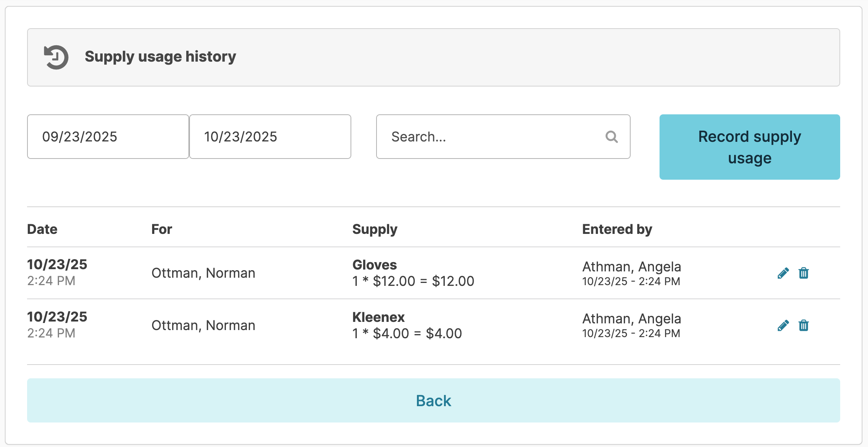This screenshot has width=868, height=447.
Task: Click the Entered by column header
Action: [x=617, y=229]
